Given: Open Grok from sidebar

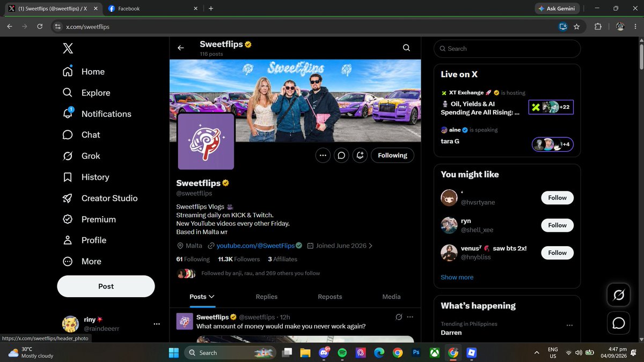Looking at the screenshot, I should coord(81,156).
